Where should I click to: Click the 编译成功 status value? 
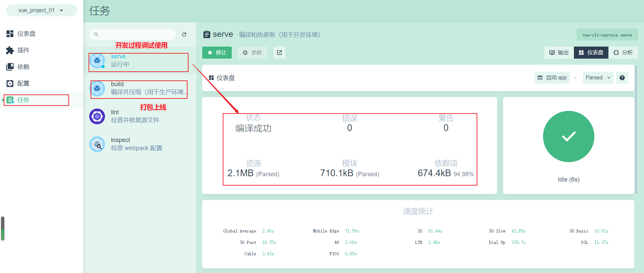[x=253, y=128]
